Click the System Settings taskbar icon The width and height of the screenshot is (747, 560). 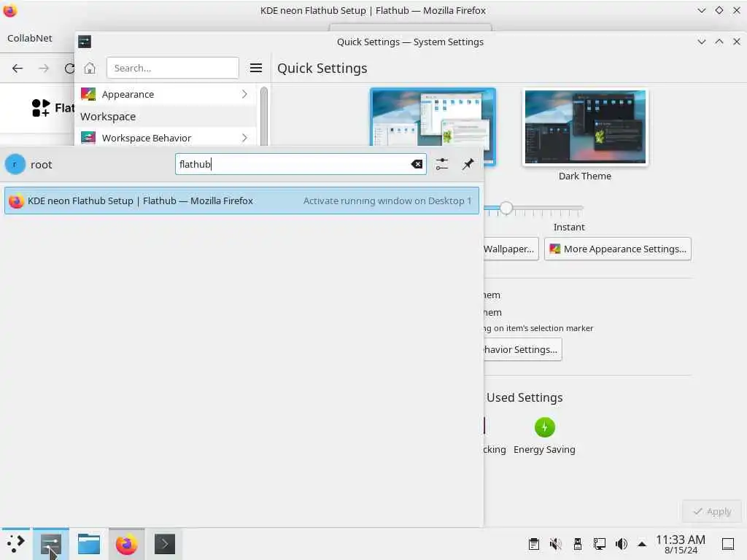click(x=51, y=544)
